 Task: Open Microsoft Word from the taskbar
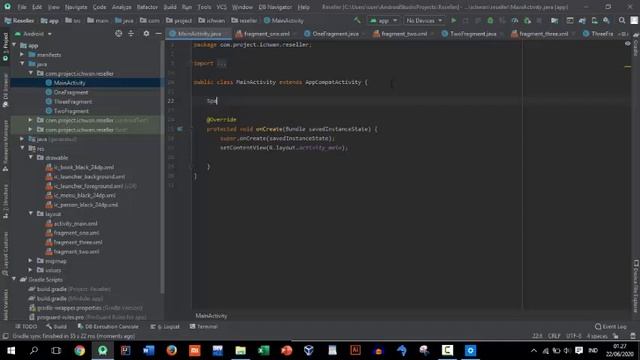point(149,350)
